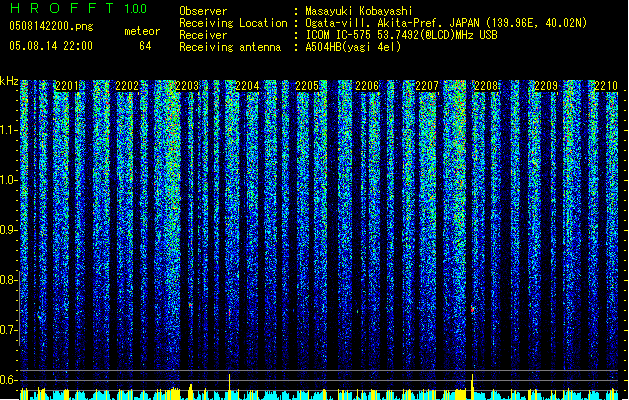Click the red echo spot near 2203
Image resolution: width=629 pixels, height=400 pixels.
pos(190,305)
